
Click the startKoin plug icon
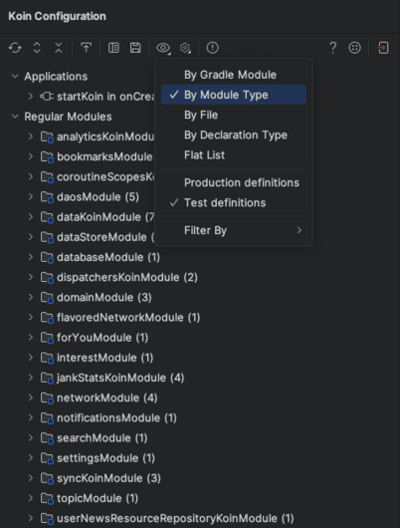47,97
